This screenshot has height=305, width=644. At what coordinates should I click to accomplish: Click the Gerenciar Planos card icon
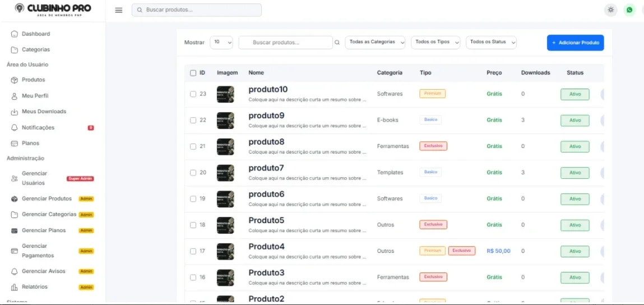[15, 230]
